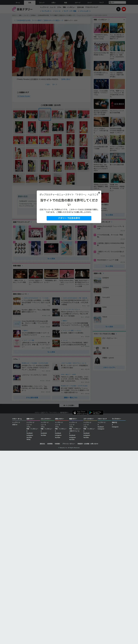The height and width of the screenshot is (644, 138).
Task: Open the お笑い tab
Action: point(54,2)
